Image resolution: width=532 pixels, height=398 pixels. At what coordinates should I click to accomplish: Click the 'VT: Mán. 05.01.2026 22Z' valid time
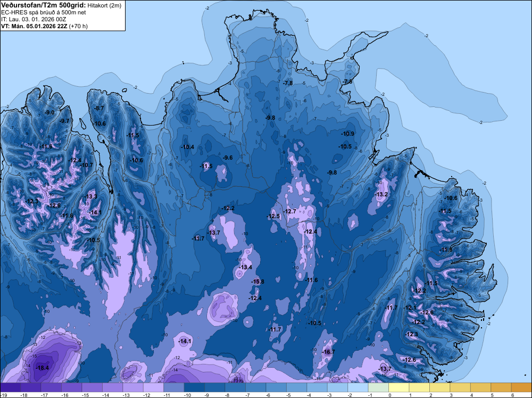(34, 26)
